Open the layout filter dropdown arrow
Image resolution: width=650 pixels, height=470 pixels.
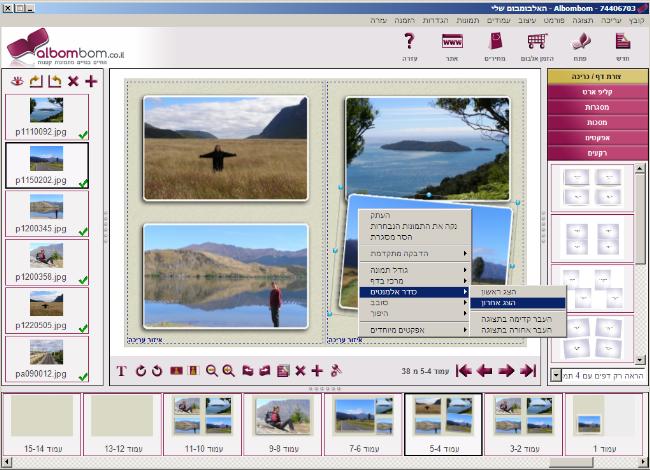click(555, 375)
